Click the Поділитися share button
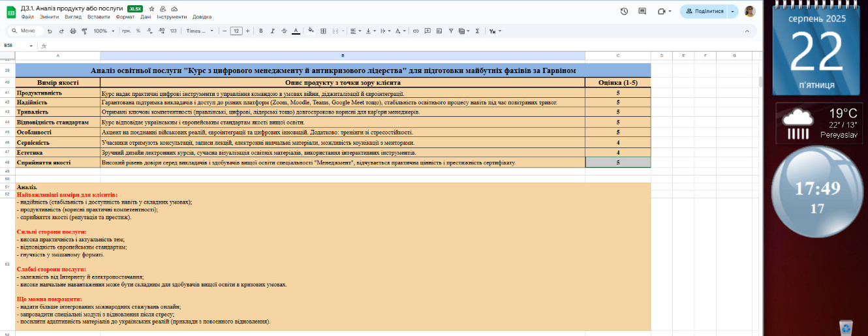This screenshot has width=868, height=336. [704, 11]
